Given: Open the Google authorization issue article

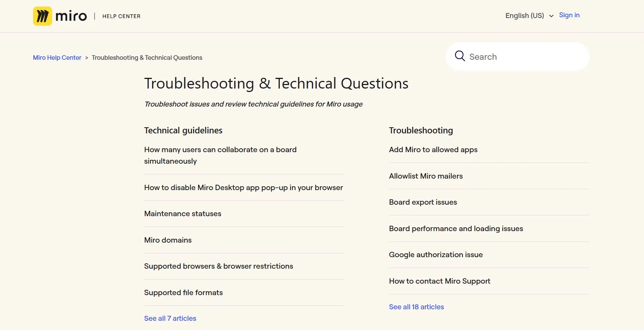Looking at the screenshot, I should pos(436,254).
